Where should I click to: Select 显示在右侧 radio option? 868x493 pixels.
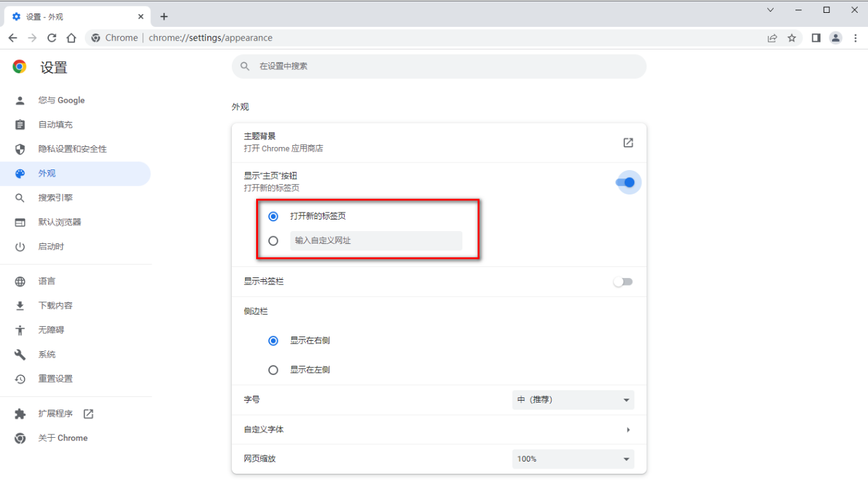click(x=273, y=341)
